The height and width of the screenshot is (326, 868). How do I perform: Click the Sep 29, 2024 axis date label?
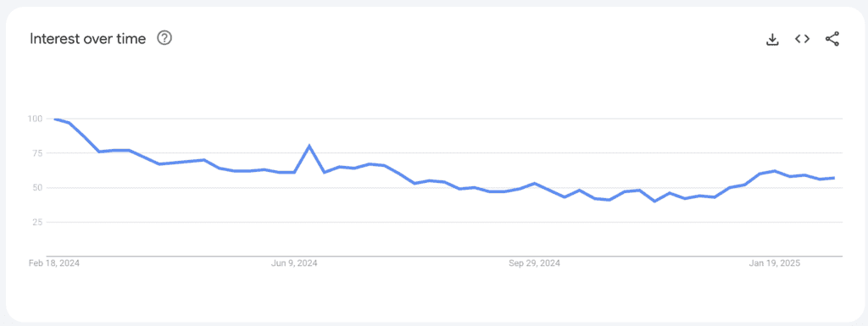(x=534, y=263)
